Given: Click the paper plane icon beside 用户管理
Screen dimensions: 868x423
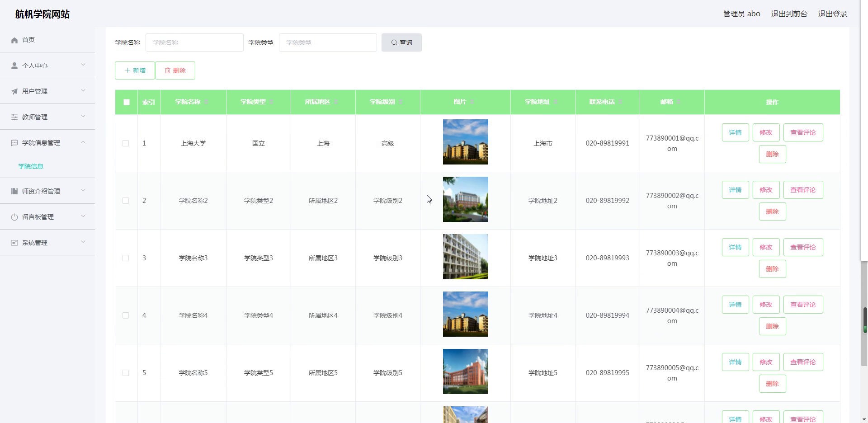Looking at the screenshot, I should (14, 91).
